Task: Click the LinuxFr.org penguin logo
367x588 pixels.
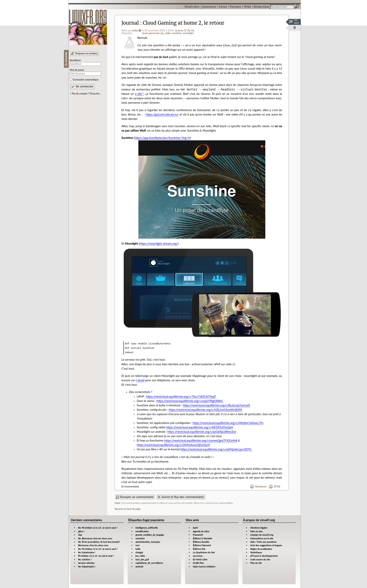Action: (x=88, y=27)
